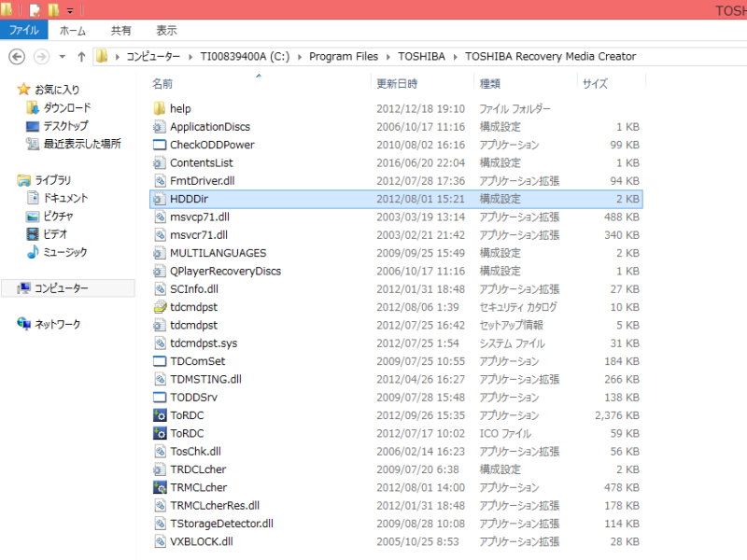
Task: Select the MULTILANGUAGES config icon
Action: (160, 253)
